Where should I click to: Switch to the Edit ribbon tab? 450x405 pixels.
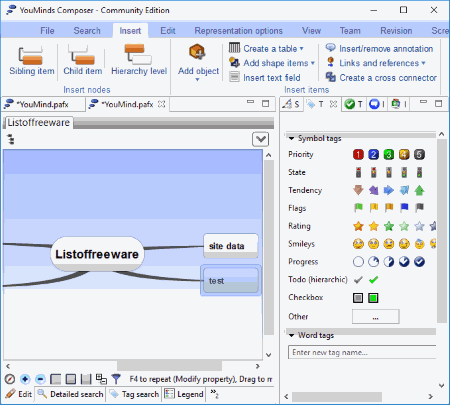168,31
